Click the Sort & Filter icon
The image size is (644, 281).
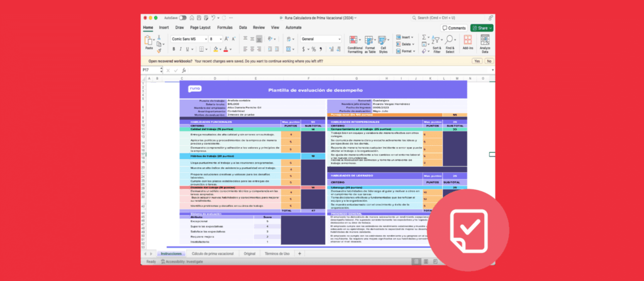tap(436, 41)
